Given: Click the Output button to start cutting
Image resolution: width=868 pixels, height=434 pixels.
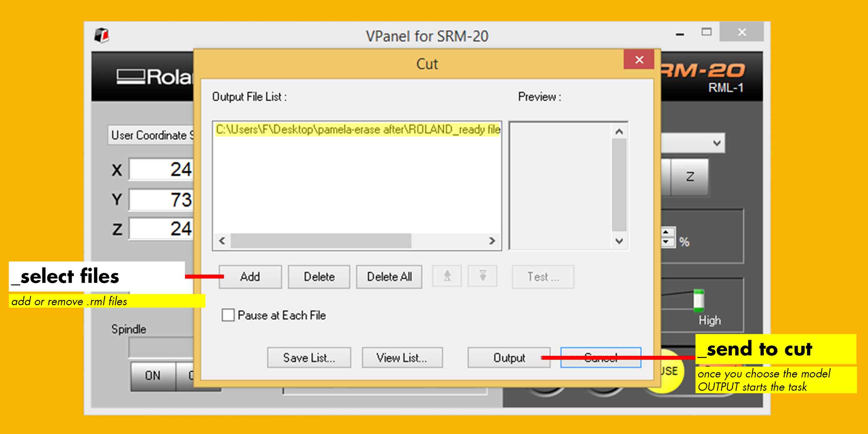Looking at the screenshot, I should click(x=509, y=358).
